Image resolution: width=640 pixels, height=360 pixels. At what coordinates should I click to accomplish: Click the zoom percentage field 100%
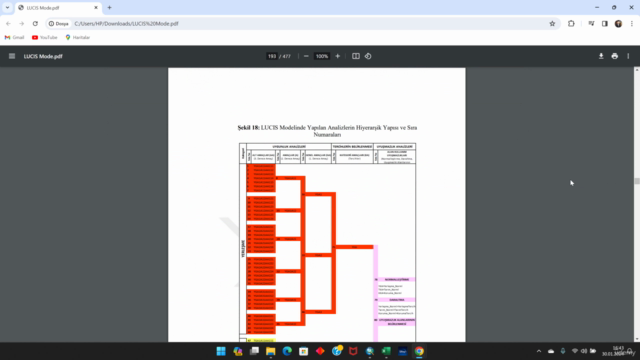click(x=322, y=56)
